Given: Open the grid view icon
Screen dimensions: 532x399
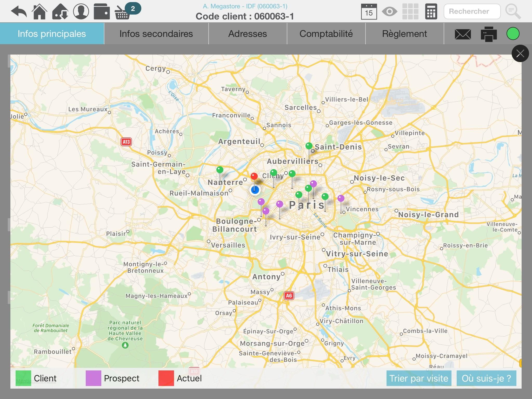Looking at the screenshot, I should tap(410, 12).
